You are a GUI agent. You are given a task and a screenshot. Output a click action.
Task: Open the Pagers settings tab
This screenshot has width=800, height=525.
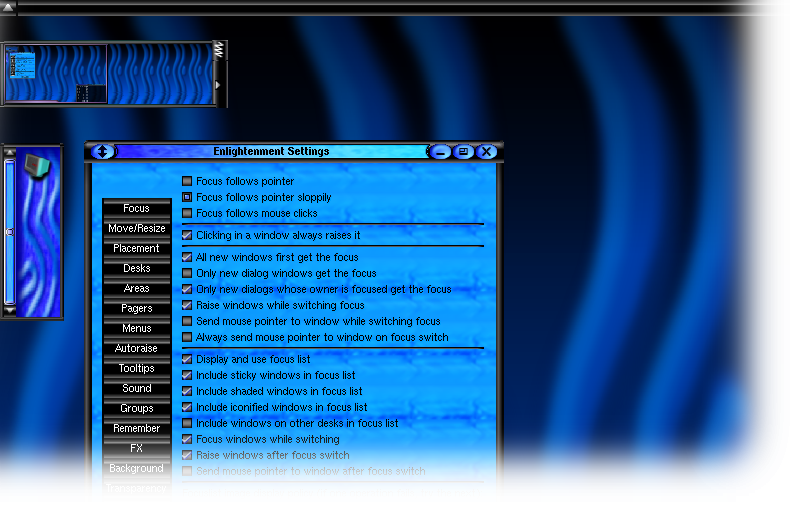click(136, 308)
